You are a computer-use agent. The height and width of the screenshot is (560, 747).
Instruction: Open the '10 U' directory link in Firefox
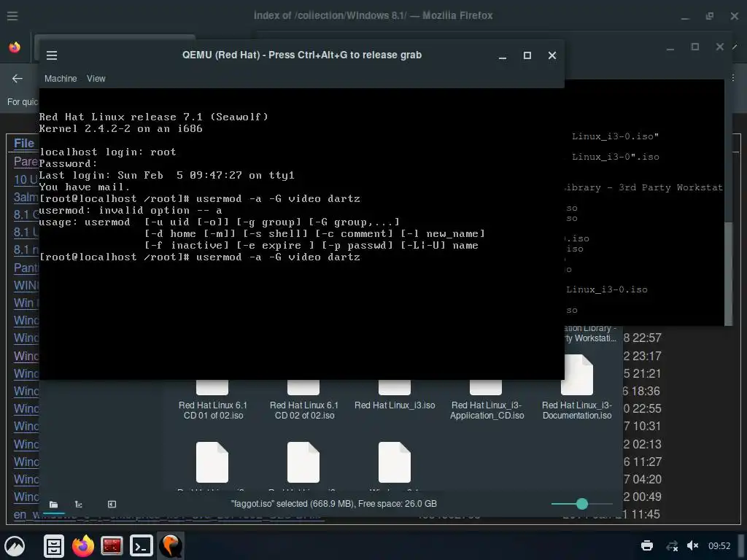26,179
